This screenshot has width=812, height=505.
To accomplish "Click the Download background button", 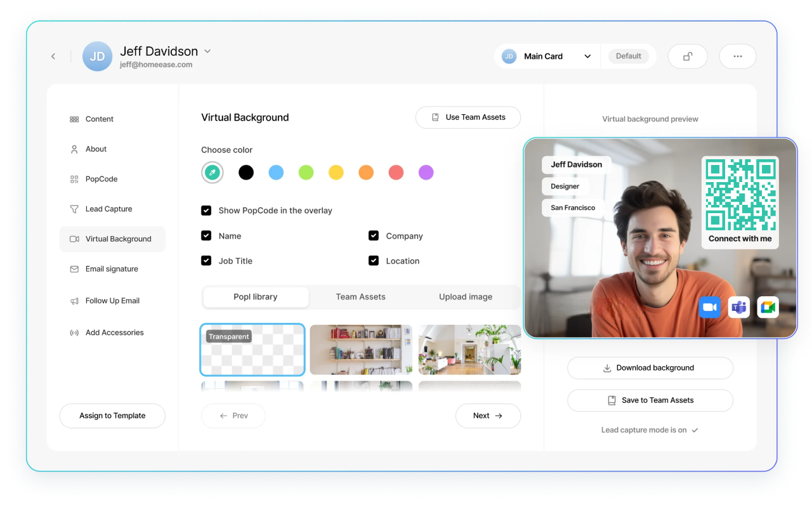I will point(650,368).
